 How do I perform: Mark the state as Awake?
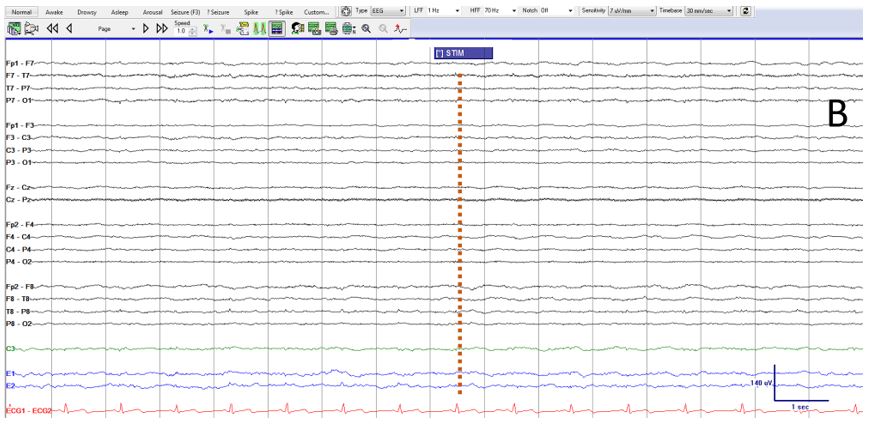(x=54, y=12)
